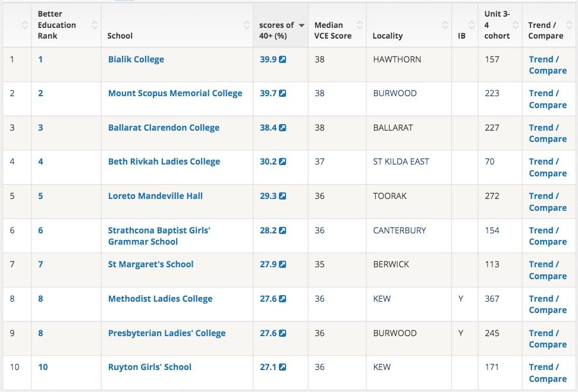Click external link icon beside 27.9
Image resolution: width=578 pixels, height=392 pixels.
click(x=283, y=264)
